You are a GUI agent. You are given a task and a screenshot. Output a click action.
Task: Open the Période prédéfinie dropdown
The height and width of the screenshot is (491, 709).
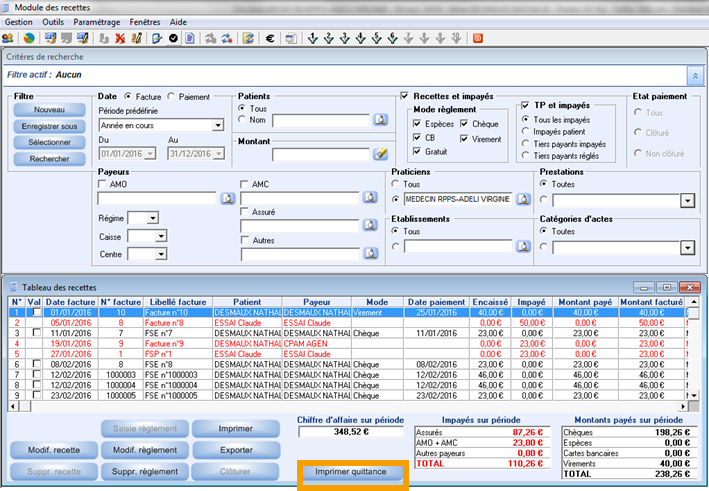(x=217, y=126)
